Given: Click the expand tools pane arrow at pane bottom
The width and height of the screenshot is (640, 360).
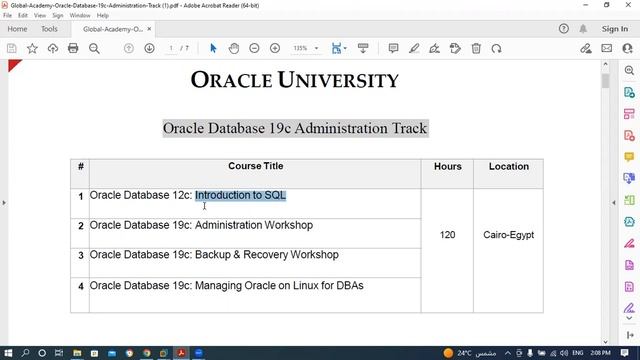Looking at the screenshot, I should tap(630, 335).
